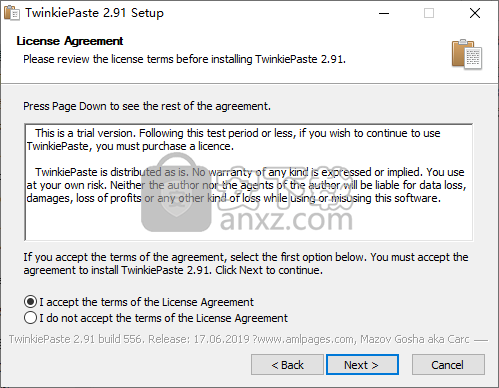The height and width of the screenshot is (388, 499).
Task: Click the greyed-out maximize window button
Action: 429,13
